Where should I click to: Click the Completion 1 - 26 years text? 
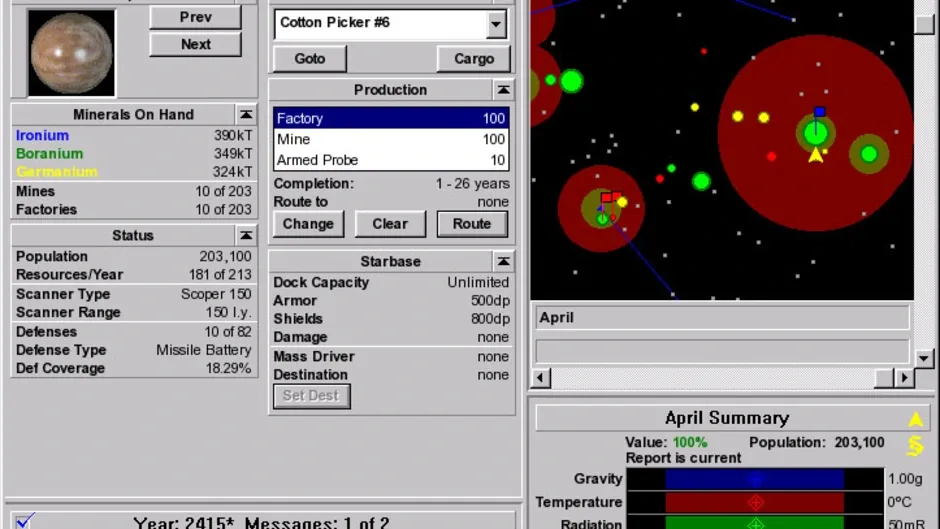coord(472,184)
